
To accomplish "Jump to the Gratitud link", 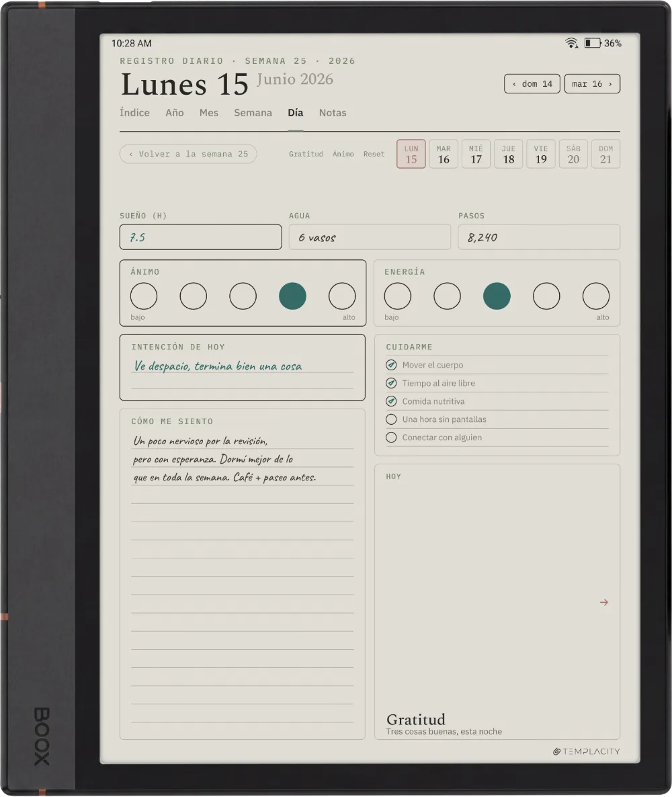I will pyautogui.click(x=306, y=154).
